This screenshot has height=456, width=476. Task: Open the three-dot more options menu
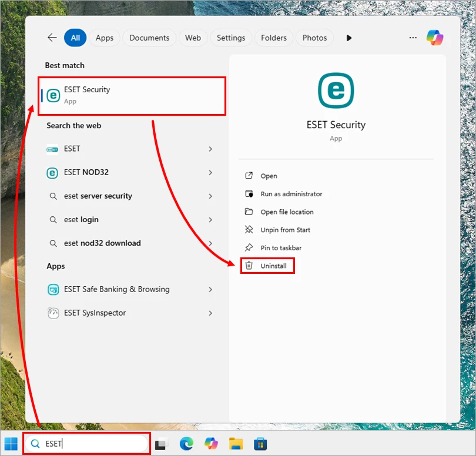point(413,38)
